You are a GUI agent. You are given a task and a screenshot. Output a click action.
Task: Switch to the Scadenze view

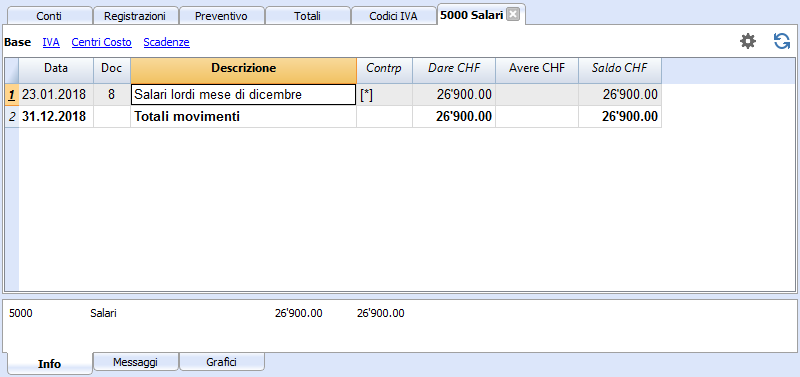[x=166, y=42]
